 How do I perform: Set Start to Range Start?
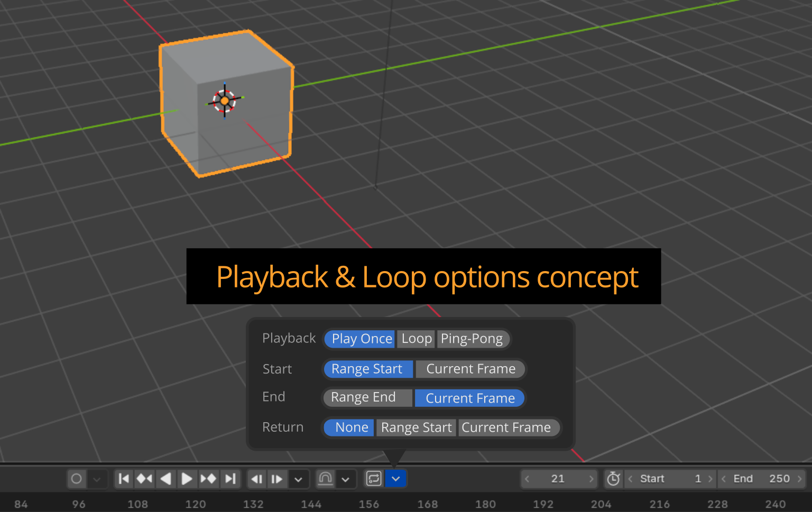click(368, 369)
